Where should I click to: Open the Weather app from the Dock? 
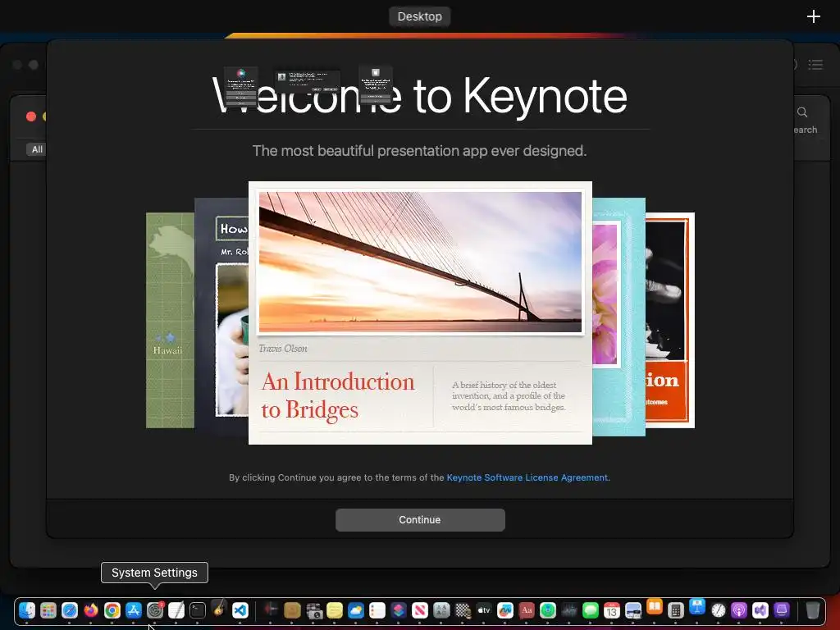(356, 610)
